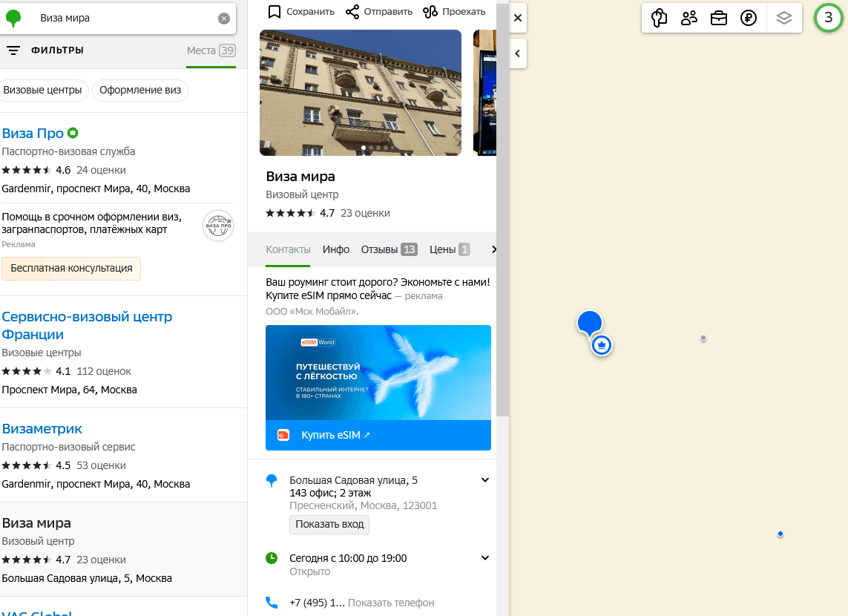
Task: Toggle the Визовые центры filter chip
Action: pos(43,91)
